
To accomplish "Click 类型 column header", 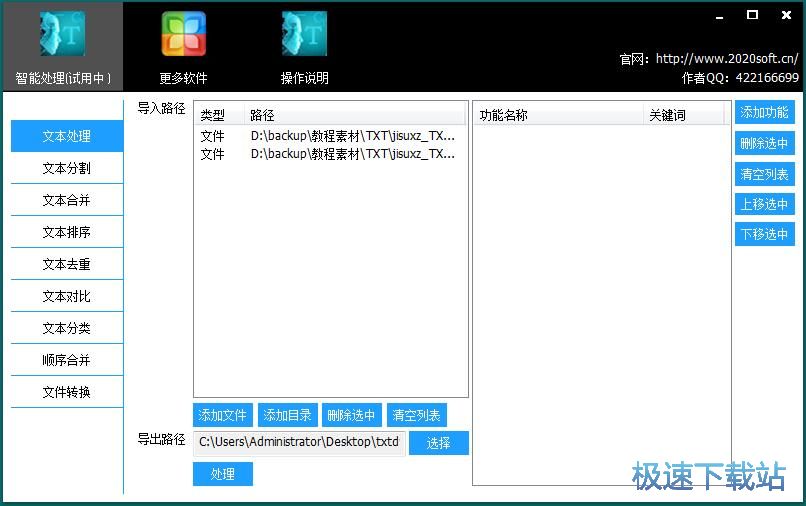I will pyautogui.click(x=219, y=115).
